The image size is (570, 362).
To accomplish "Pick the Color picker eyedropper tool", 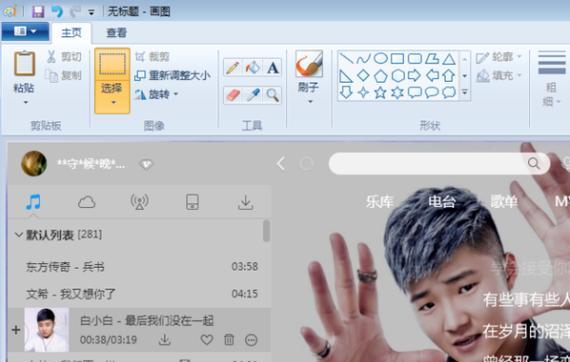I will (x=253, y=95).
